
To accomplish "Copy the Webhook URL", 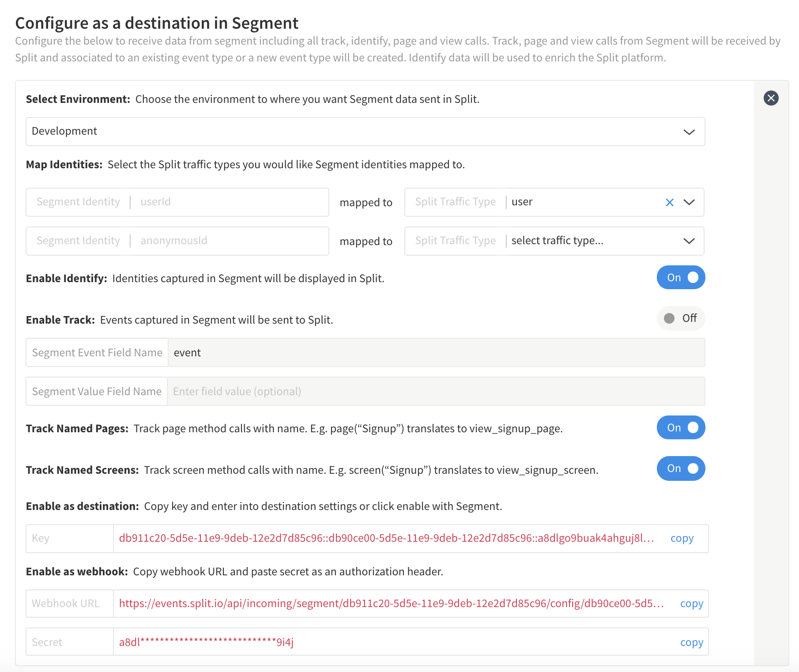I will click(691, 604).
